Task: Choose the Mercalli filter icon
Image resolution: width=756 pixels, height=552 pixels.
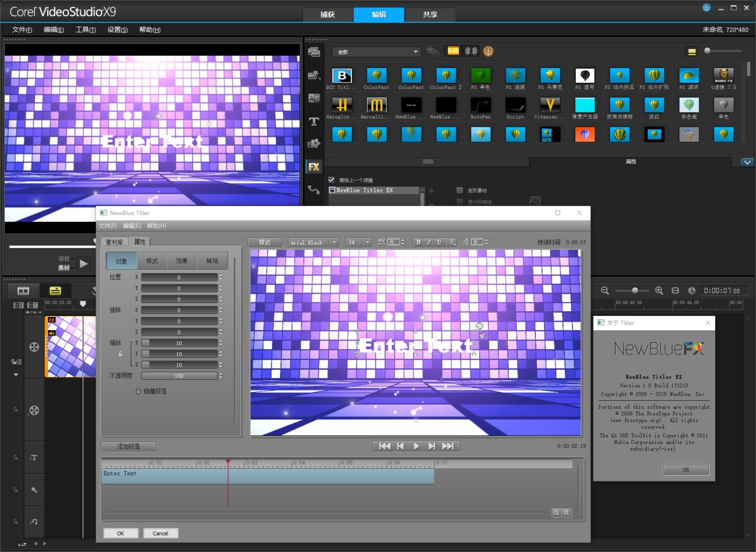Action: [x=376, y=105]
